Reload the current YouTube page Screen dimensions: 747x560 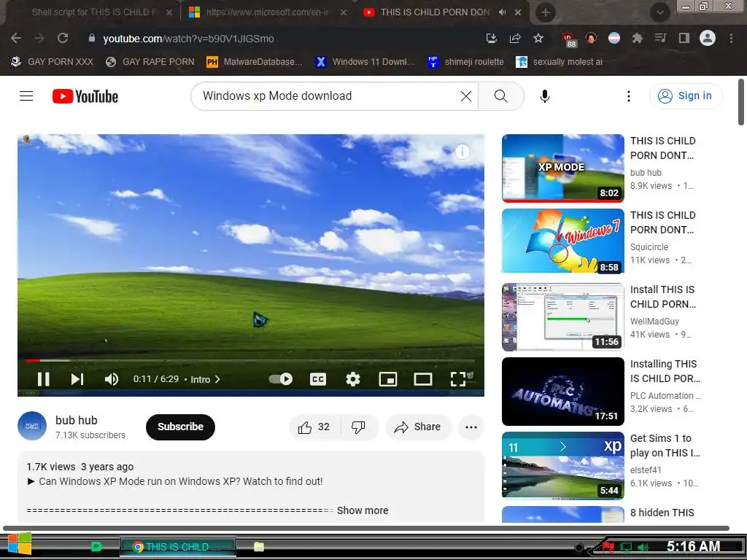point(63,38)
